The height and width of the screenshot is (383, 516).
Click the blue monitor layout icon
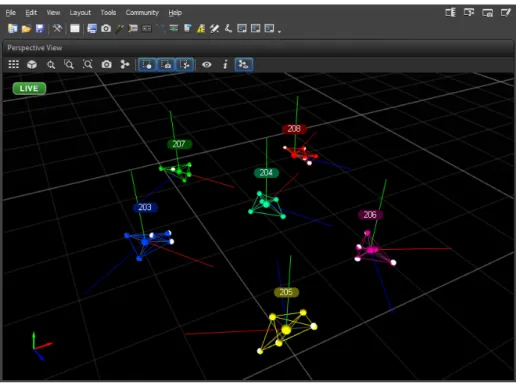click(92, 29)
